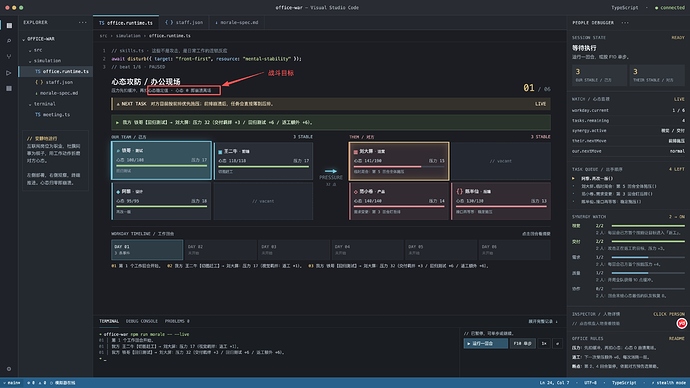The image size is (690, 388).
Task: Select the PROBLEMS panel tab
Action: [177, 321]
